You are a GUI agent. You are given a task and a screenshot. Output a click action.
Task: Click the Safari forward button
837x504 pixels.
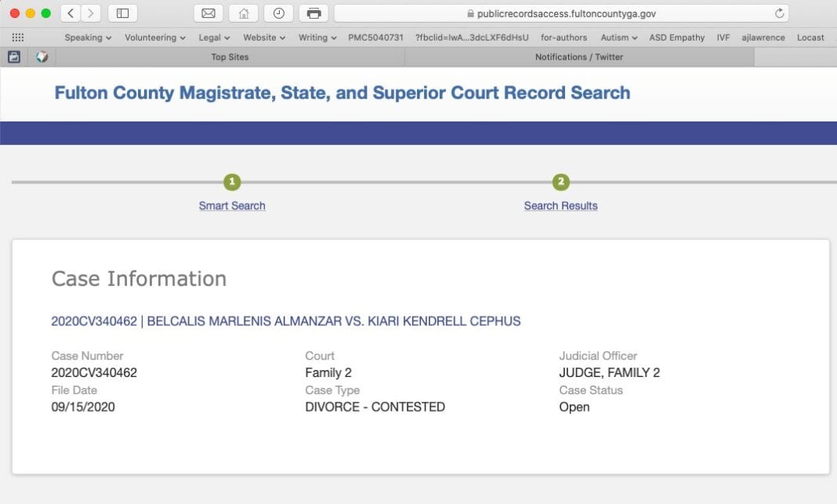tap(91, 13)
